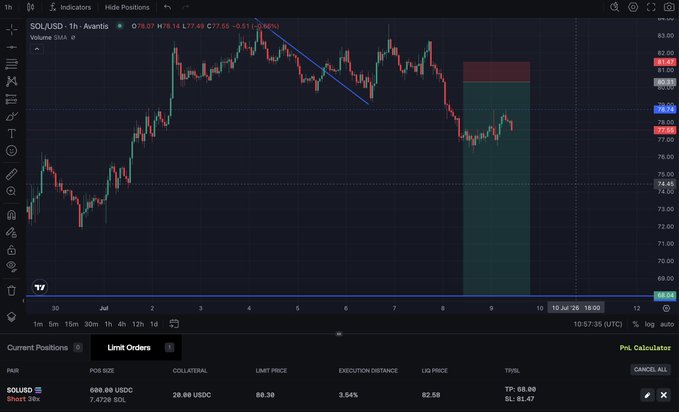Open price scale settings gear at bottom right
Screen dimensions: 679x412
click(x=666, y=308)
